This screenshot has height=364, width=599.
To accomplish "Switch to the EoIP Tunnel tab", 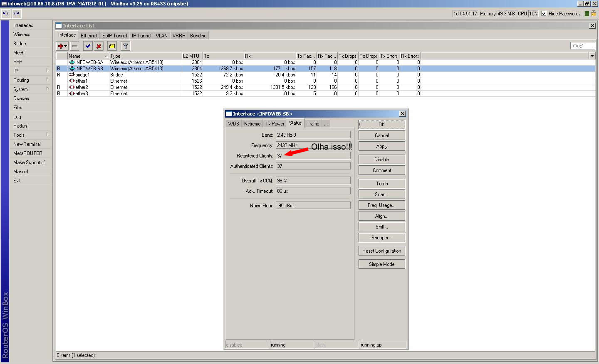I will point(114,36).
